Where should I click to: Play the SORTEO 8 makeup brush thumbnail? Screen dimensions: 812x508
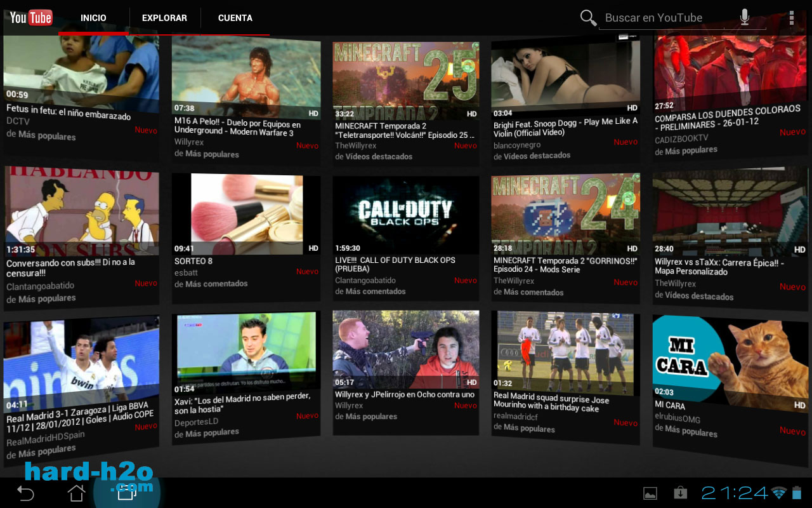pyautogui.click(x=246, y=214)
